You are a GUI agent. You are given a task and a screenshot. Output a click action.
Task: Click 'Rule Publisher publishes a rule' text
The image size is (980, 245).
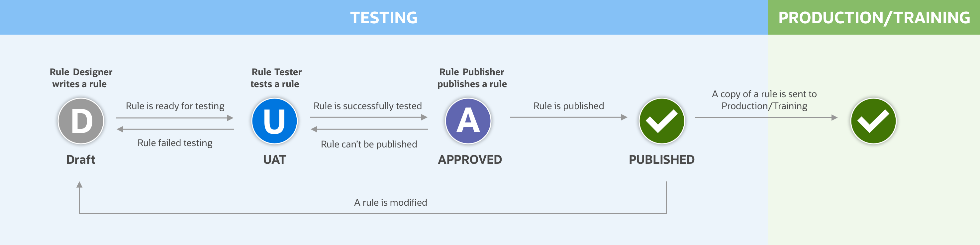coord(472,78)
